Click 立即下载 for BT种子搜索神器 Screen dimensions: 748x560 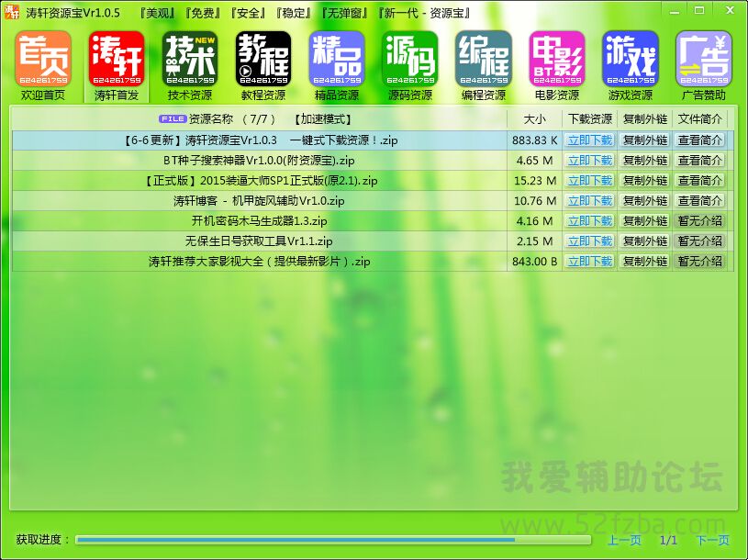click(589, 161)
